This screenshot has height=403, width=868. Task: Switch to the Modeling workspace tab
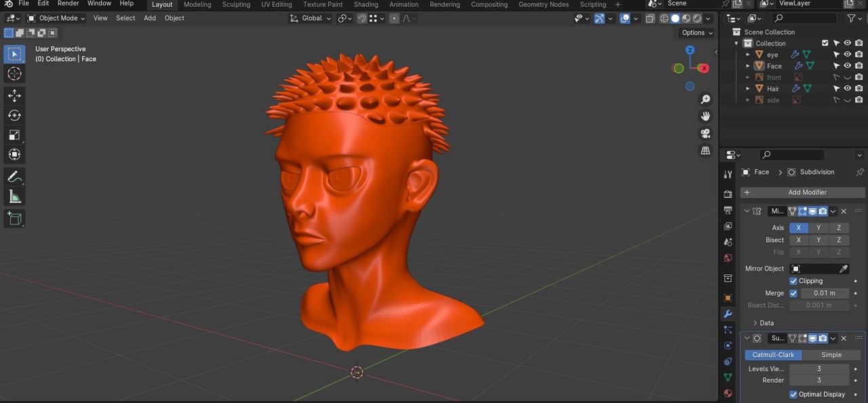[x=197, y=4]
